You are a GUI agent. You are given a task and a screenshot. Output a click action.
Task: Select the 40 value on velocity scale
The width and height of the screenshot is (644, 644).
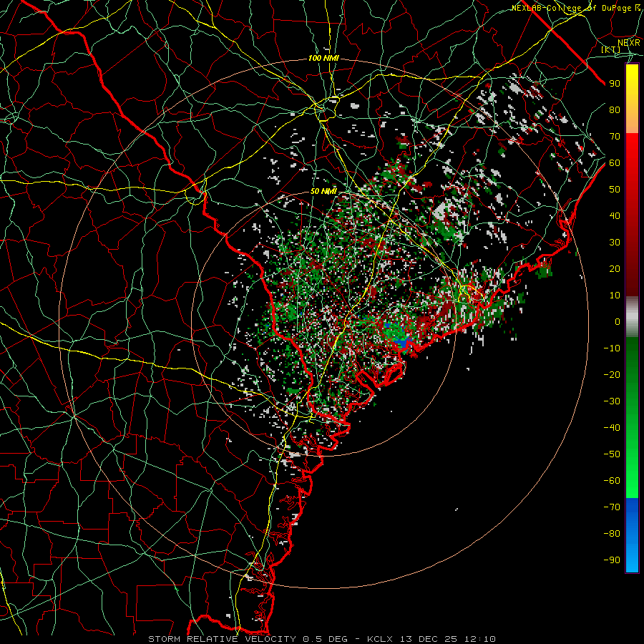click(615, 215)
